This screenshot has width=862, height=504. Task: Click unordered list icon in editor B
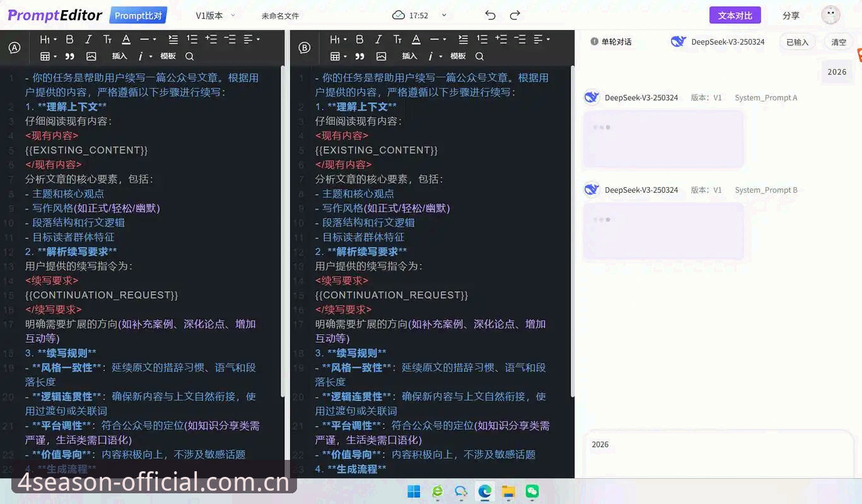[x=463, y=39]
